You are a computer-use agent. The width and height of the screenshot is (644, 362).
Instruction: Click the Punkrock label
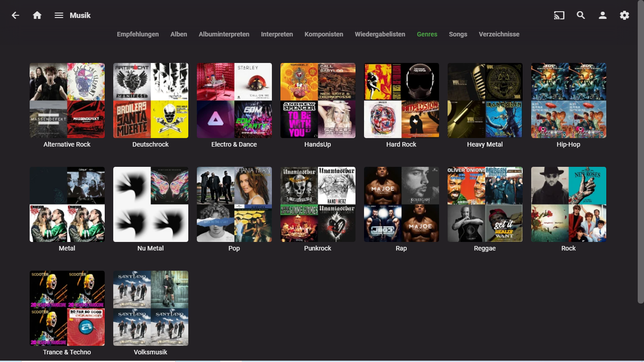pos(318,248)
